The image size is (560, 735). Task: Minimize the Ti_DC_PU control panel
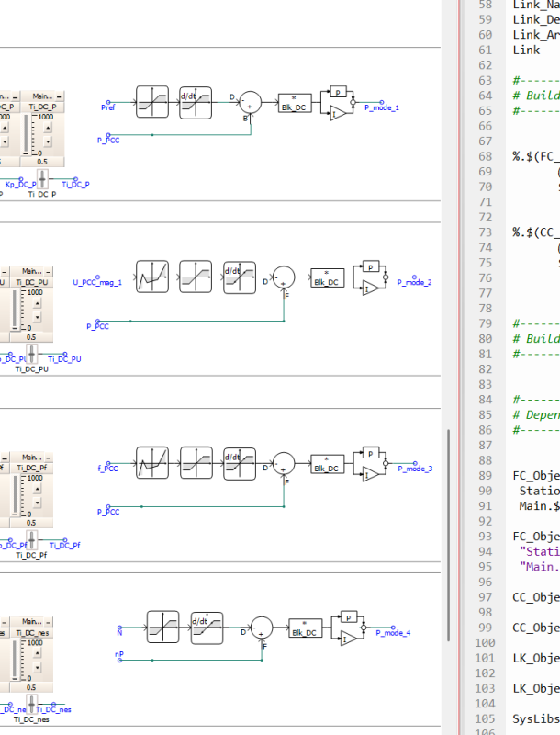(x=49, y=272)
